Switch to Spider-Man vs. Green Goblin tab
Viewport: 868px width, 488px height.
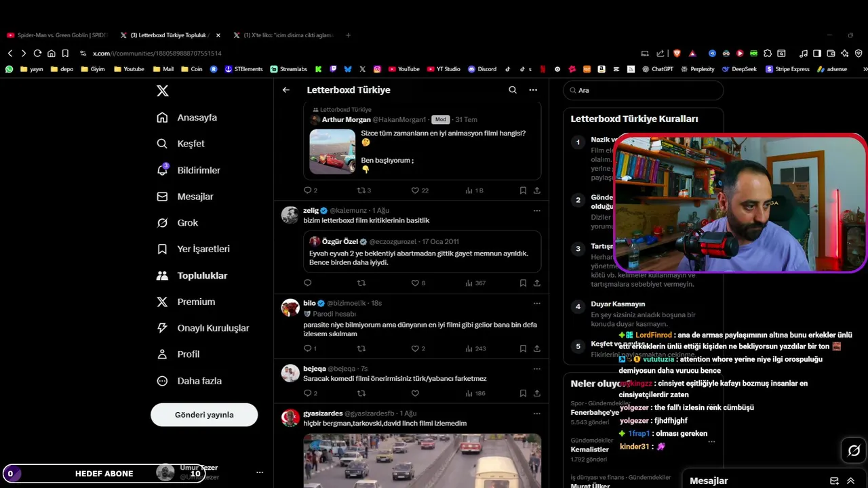[x=57, y=35]
